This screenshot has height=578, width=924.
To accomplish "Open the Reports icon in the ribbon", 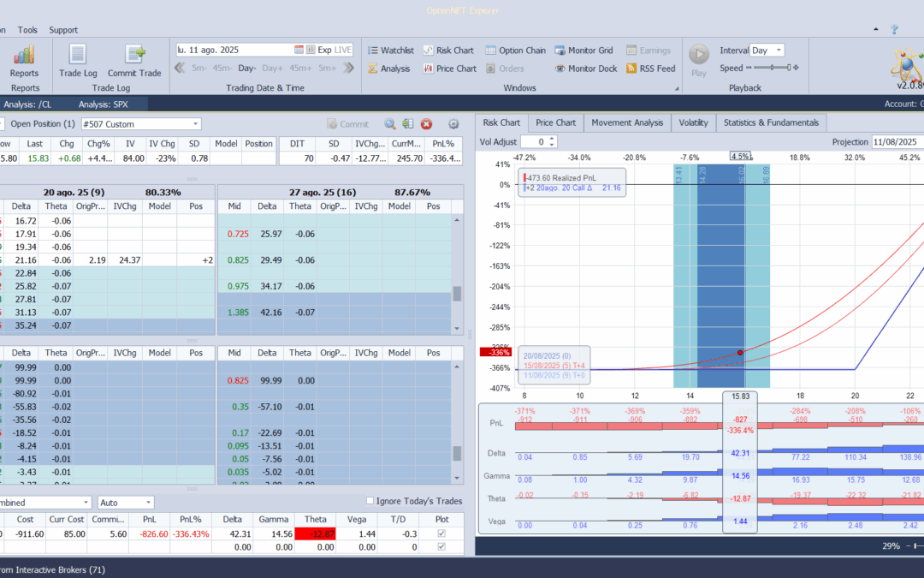I will [24, 62].
